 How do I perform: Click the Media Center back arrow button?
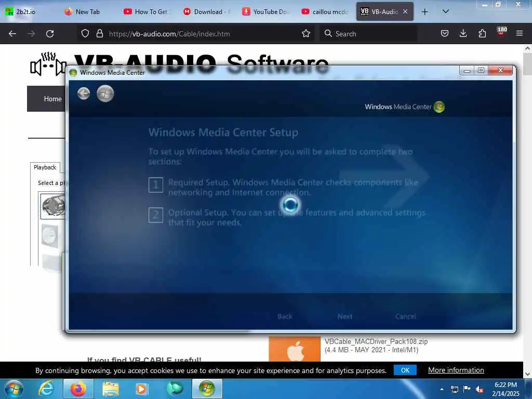coord(84,94)
